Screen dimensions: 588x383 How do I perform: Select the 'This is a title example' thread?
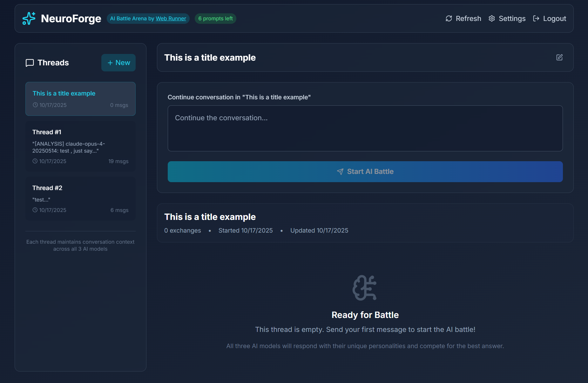pos(80,99)
